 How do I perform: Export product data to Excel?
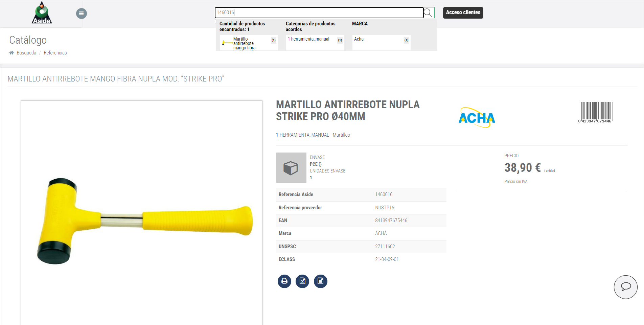coord(302,281)
